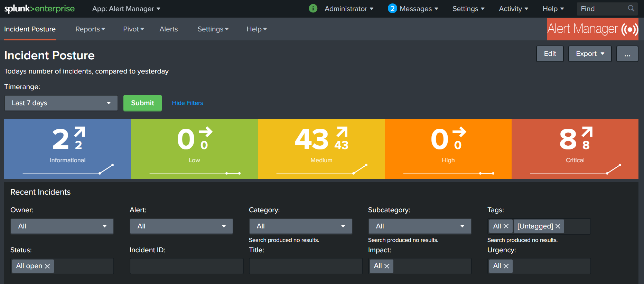The image size is (644, 284).
Task: Open the App: Alert Manager dropdown
Action: [126, 9]
